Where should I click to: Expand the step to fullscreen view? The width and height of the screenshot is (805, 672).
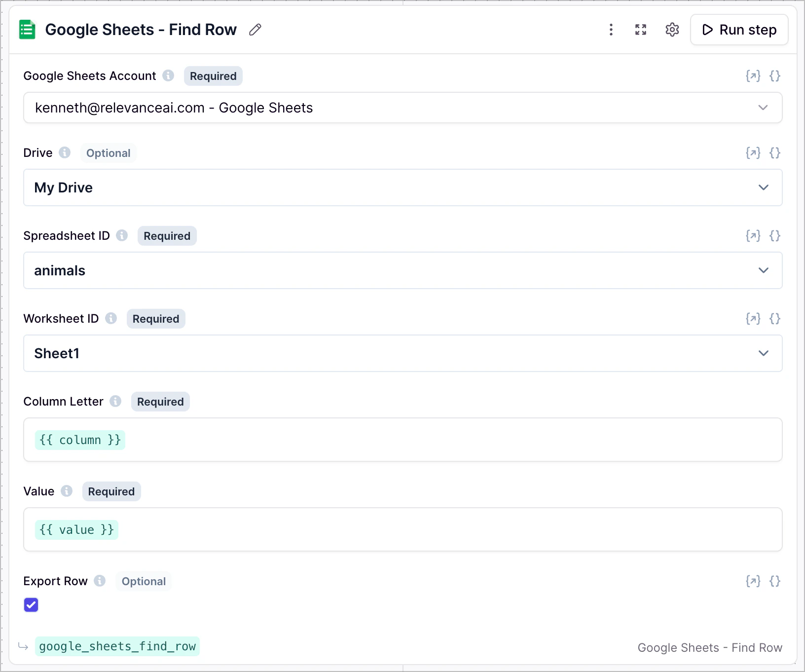pos(640,30)
